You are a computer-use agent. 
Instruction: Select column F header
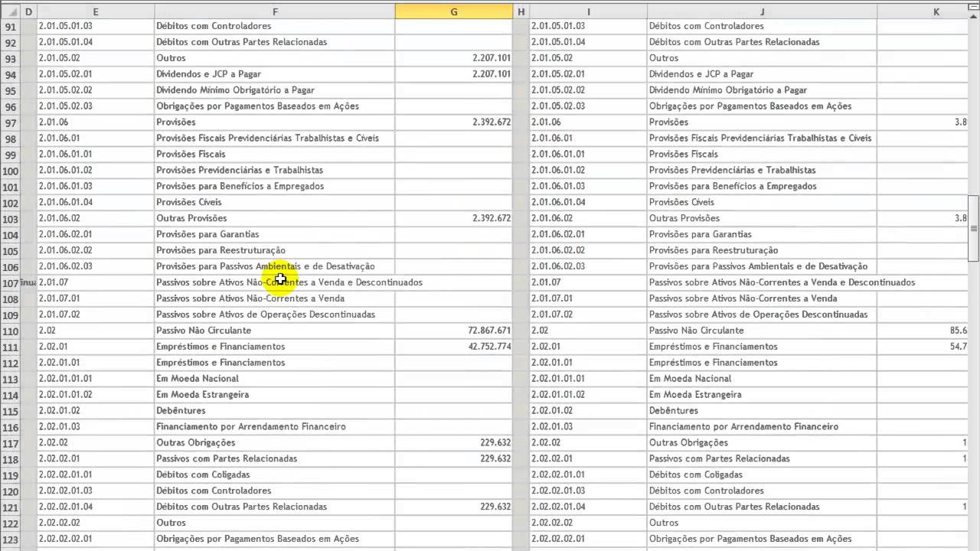[x=275, y=11]
